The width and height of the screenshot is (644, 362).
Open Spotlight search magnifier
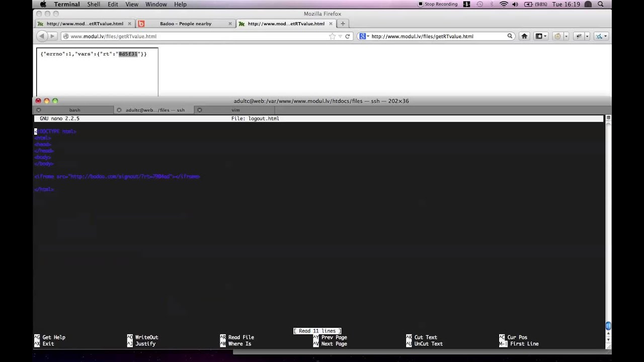[600, 4]
